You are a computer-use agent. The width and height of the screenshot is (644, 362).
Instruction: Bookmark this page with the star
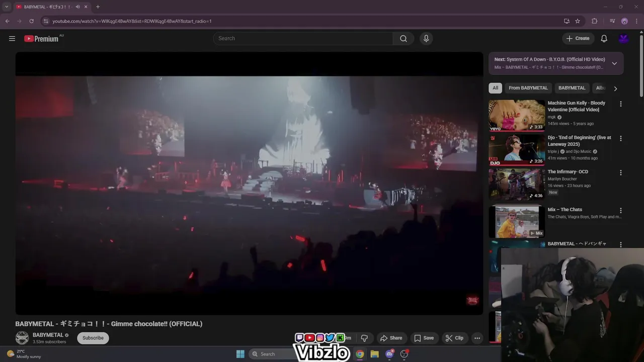coord(578,21)
